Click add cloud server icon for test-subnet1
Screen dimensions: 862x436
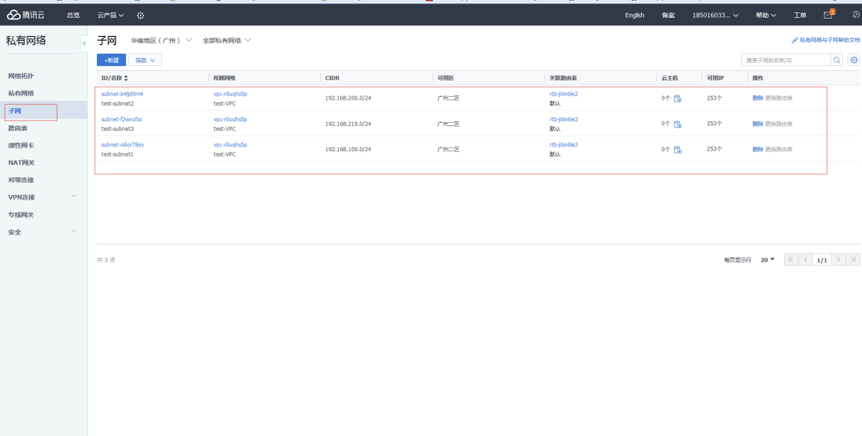click(x=677, y=150)
